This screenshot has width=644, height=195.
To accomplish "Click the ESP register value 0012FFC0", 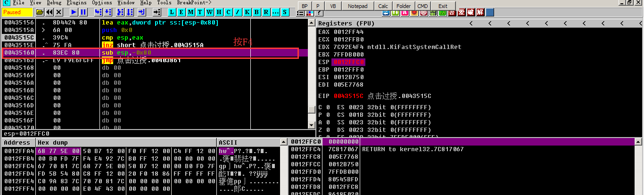I will tap(348, 62).
